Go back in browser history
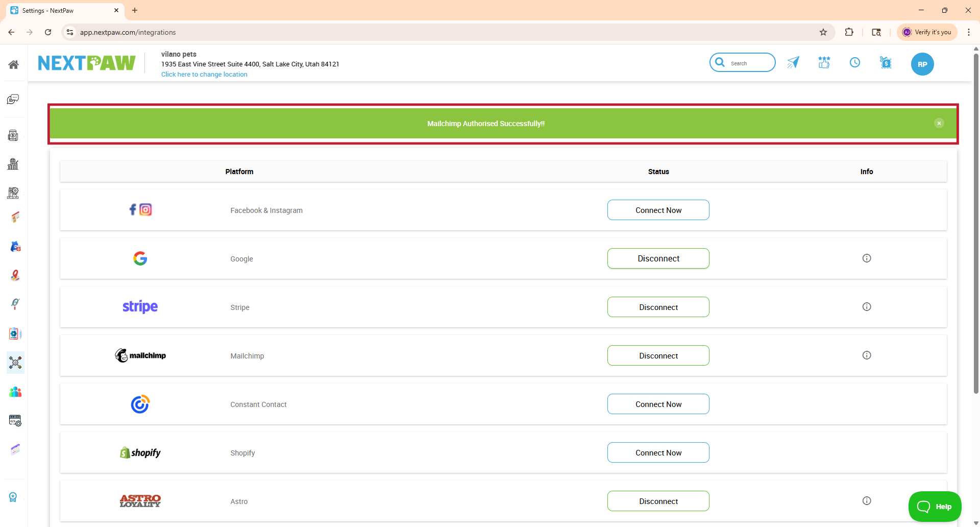 point(11,32)
